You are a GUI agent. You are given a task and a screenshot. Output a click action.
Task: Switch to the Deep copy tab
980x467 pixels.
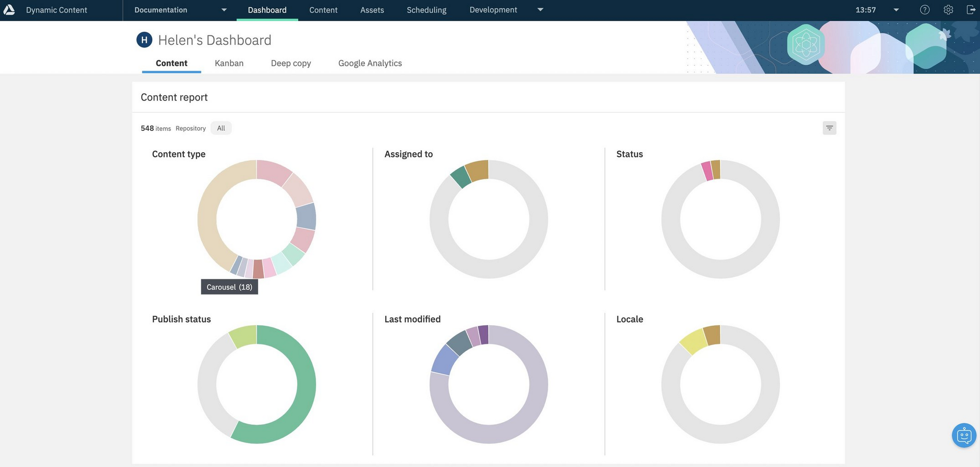(291, 63)
